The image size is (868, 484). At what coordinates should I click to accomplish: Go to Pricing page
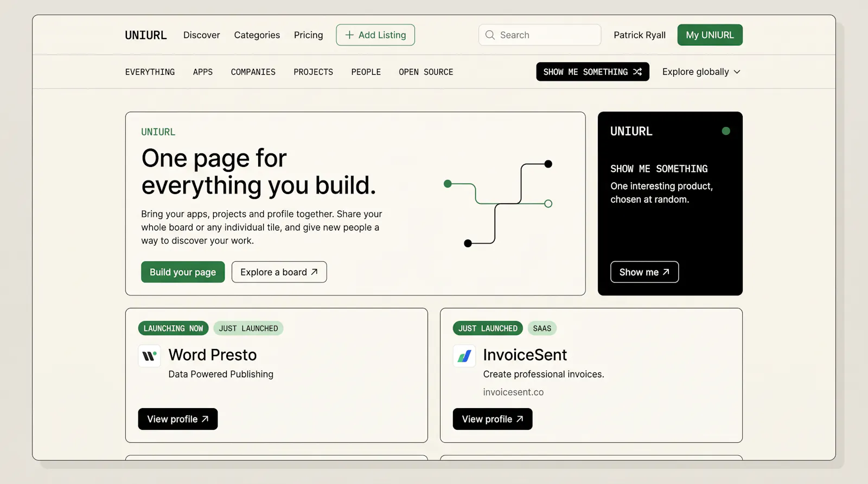pos(308,35)
